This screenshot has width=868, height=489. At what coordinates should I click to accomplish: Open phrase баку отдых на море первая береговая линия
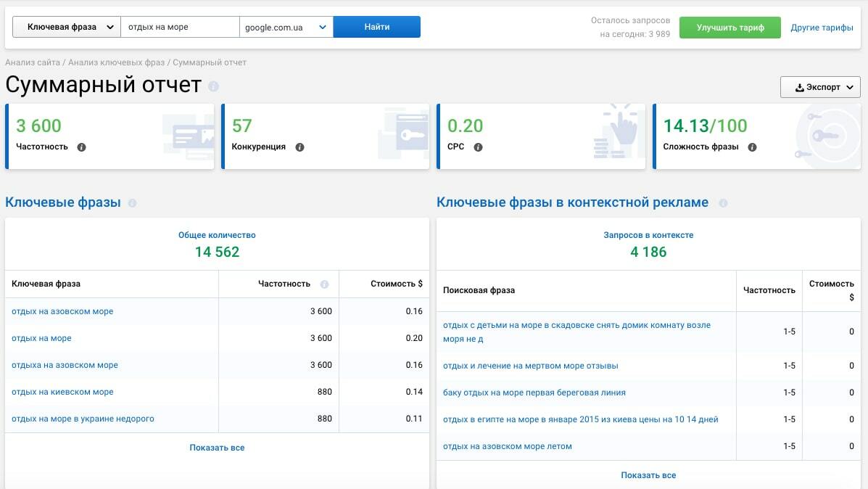534,393
